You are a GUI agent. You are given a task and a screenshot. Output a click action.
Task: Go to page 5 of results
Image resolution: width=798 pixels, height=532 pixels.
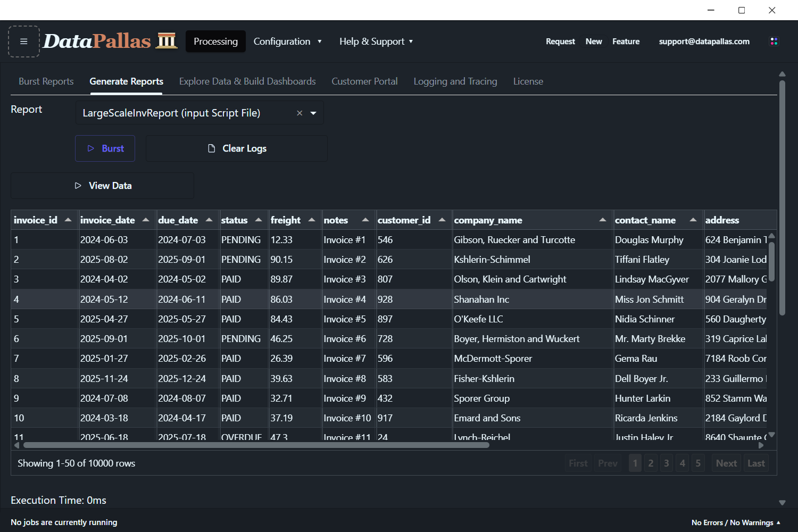(698, 463)
